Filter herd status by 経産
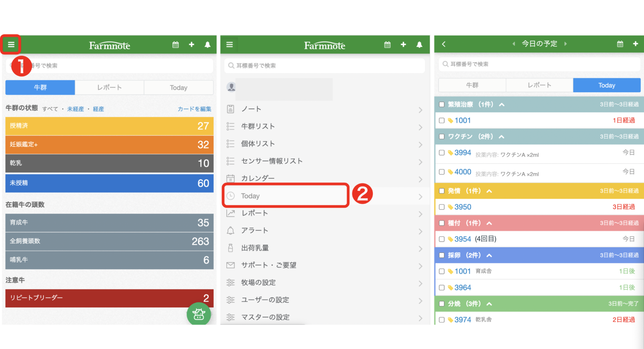The height and width of the screenshot is (349, 644). pyautogui.click(x=98, y=109)
